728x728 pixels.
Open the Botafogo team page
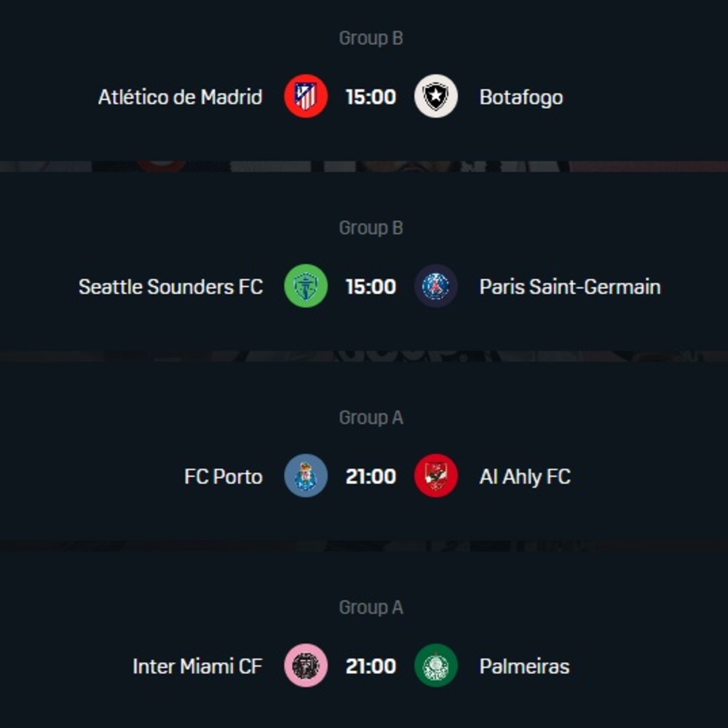click(x=520, y=97)
